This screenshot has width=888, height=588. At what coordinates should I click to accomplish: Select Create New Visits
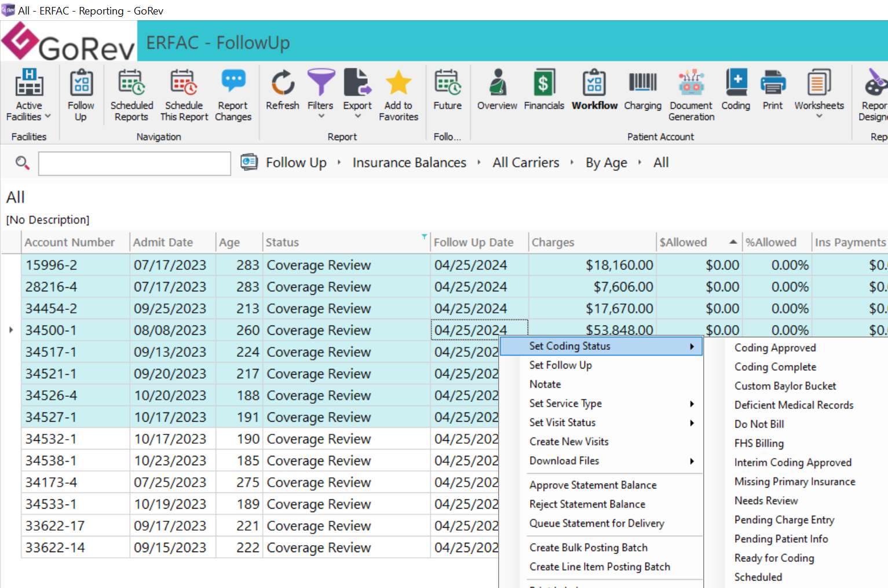[x=569, y=441]
